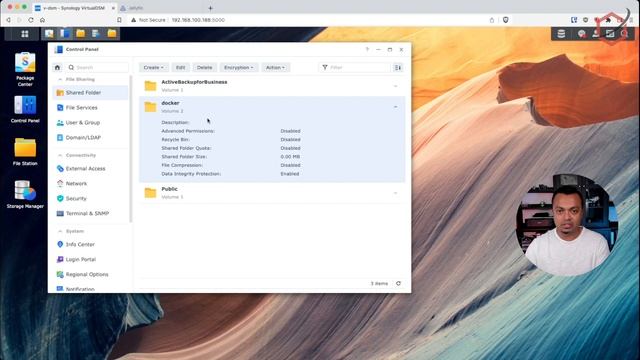
Task: Click the browser address bar URL
Action: click(x=198, y=20)
